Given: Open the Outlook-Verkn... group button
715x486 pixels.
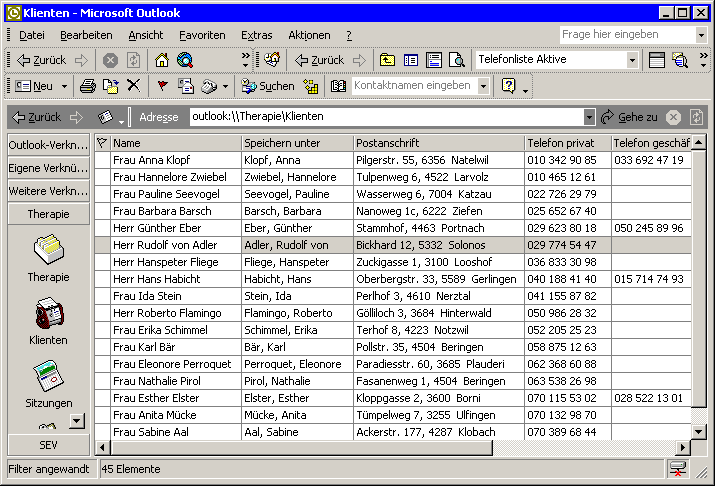Looking at the screenshot, I should (x=48, y=145).
